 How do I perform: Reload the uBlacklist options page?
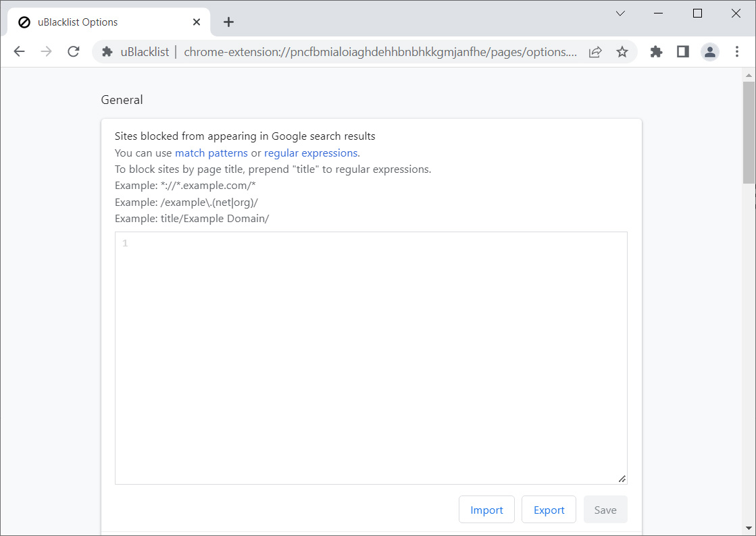coord(74,52)
